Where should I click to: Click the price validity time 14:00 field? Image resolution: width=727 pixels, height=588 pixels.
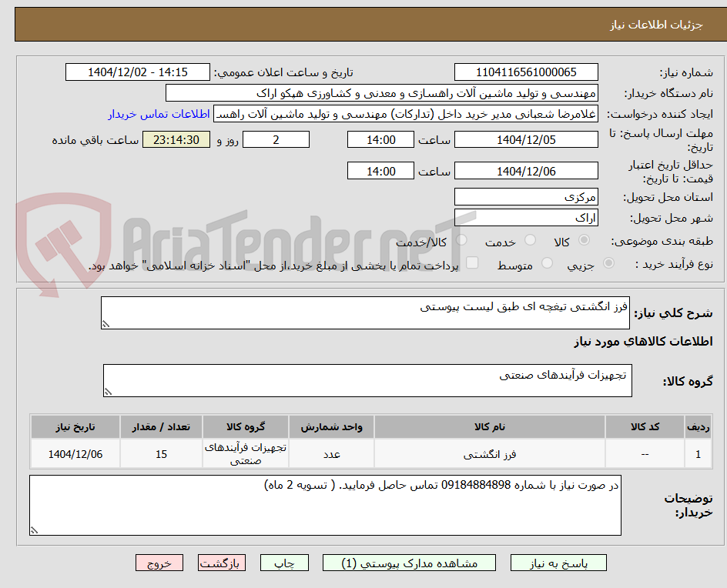pyautogui.click(x=380, y=171)
